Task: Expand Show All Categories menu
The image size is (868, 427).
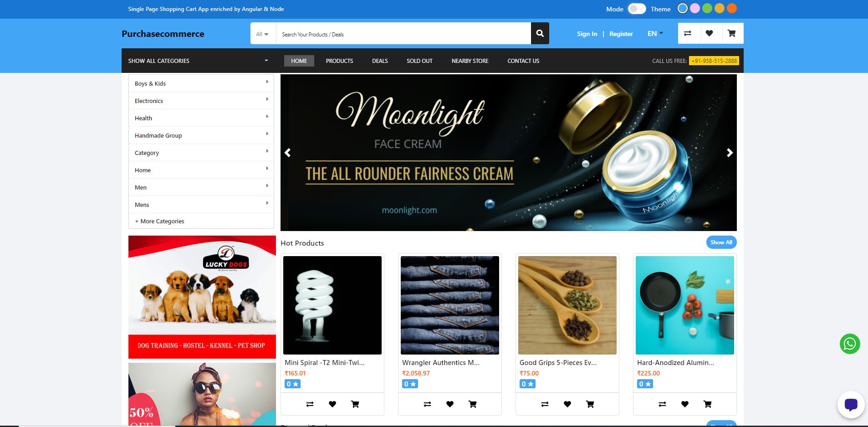Action: tap(198, 61)
